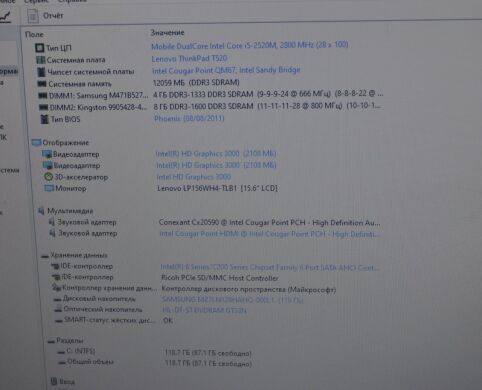The width and height of the screenshot is (482, 390).
Task: Select the Conexant Cx20590 audio value
Action: [269, 222]
